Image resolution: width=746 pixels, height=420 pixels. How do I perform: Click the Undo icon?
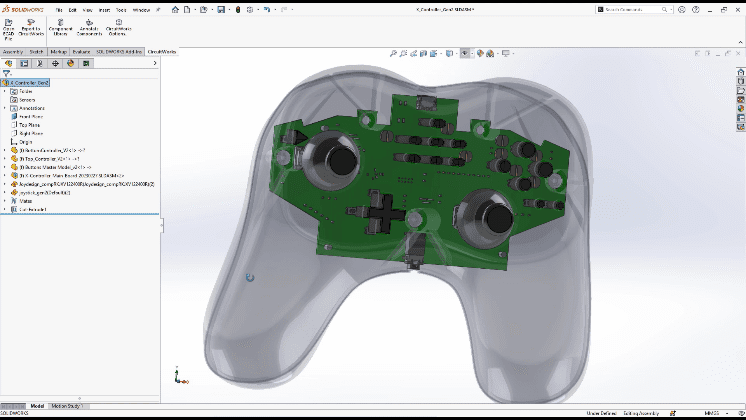point(267,10)
